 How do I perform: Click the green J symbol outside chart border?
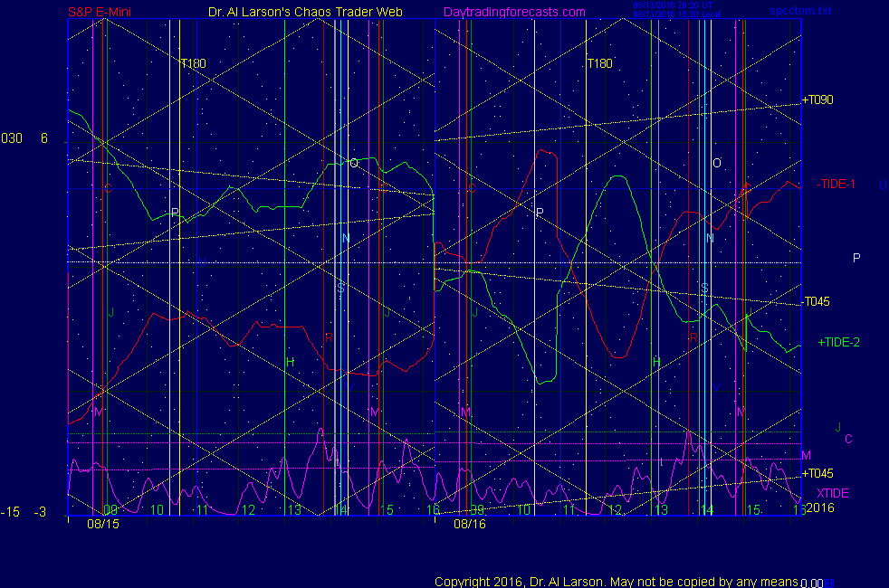(838, 427)
